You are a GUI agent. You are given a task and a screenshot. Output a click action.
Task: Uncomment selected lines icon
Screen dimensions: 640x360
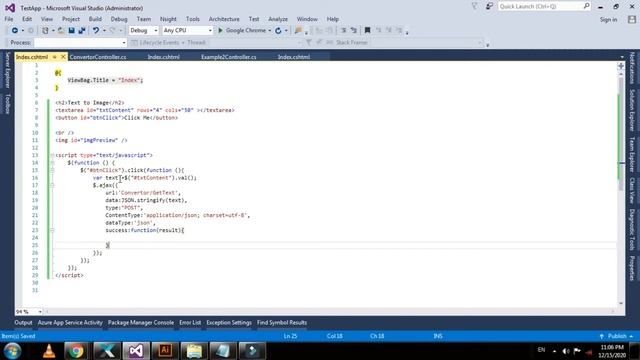(x=354, y=31)
